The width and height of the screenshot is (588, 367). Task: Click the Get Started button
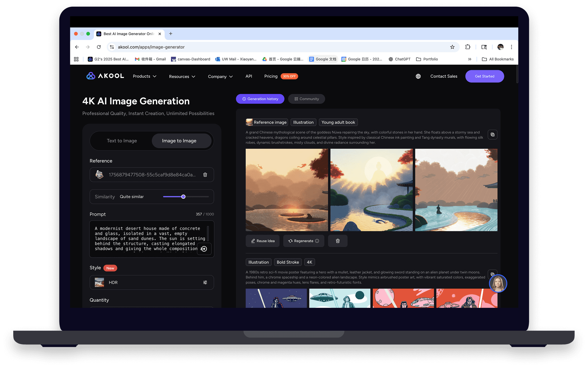[484, 76]
